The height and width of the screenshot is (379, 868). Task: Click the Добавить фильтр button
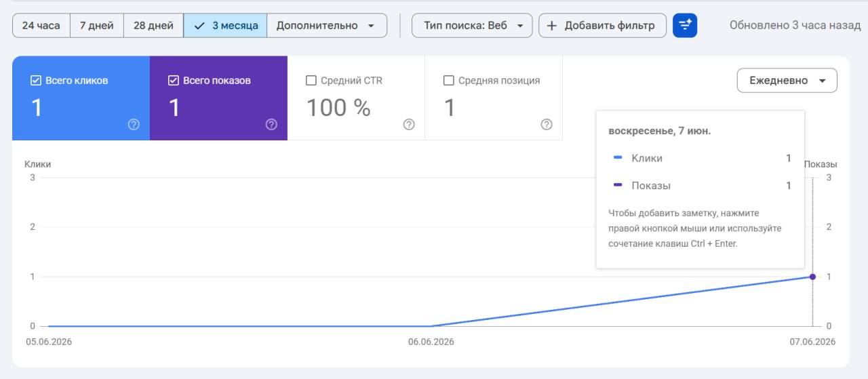point(602,26)
